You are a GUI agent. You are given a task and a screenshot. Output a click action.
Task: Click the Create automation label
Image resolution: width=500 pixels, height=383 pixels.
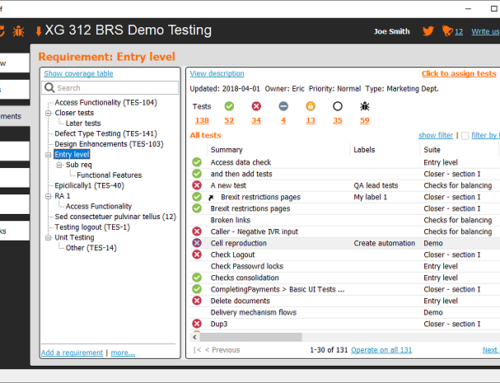(x=384, y=243)
